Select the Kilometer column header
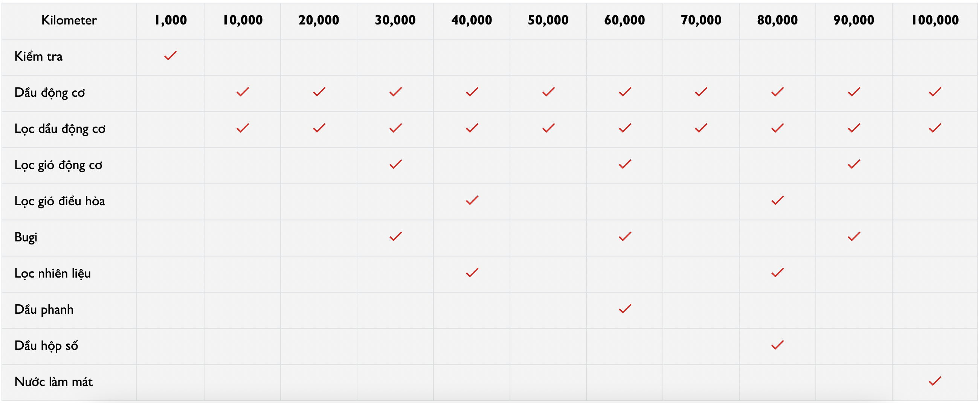 pyautogui.click(x=69, y=20)
